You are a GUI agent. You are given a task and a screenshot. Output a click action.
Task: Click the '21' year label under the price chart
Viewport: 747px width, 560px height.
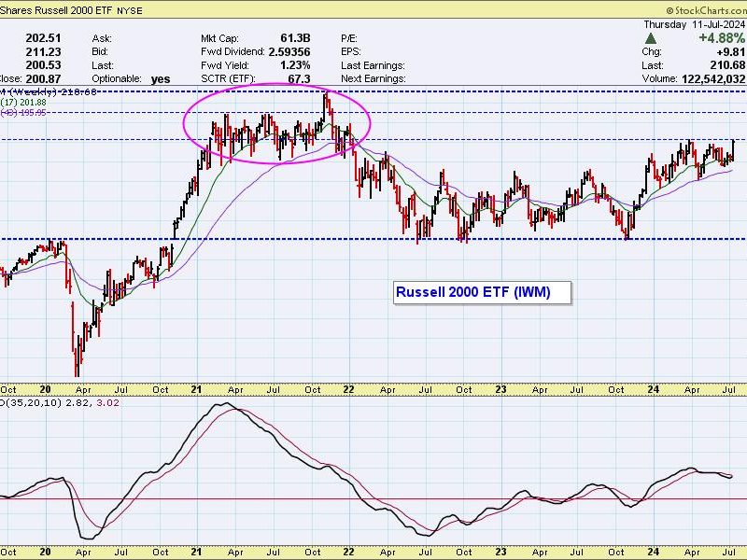[x=196, y=390]
